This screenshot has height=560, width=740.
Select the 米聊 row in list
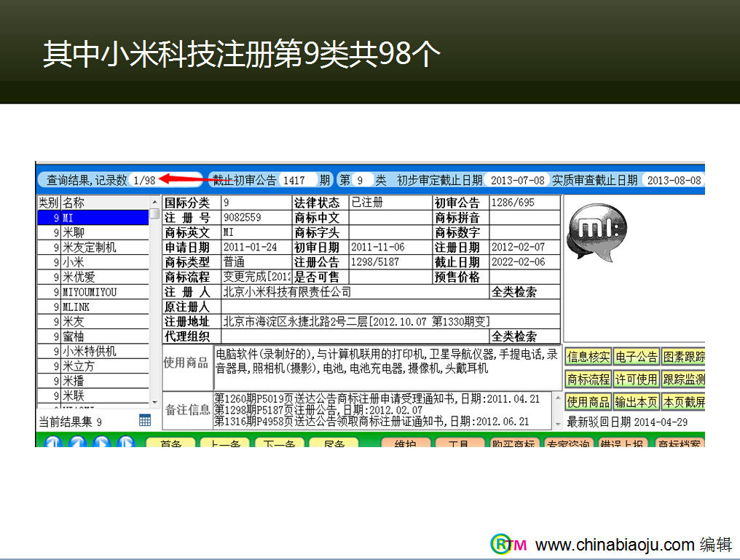point(93,232)
